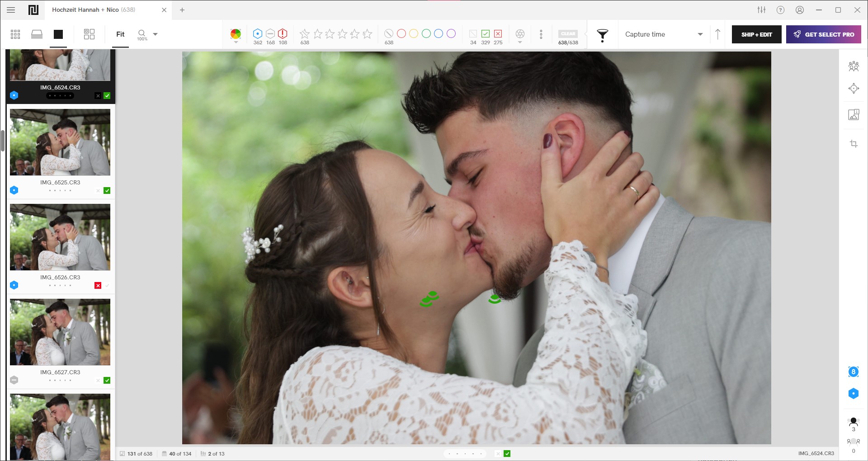This screenshot has height=461, width=868.
Task: Click the magnifier zoom 100% icon
Action: (x=142, y=34)
